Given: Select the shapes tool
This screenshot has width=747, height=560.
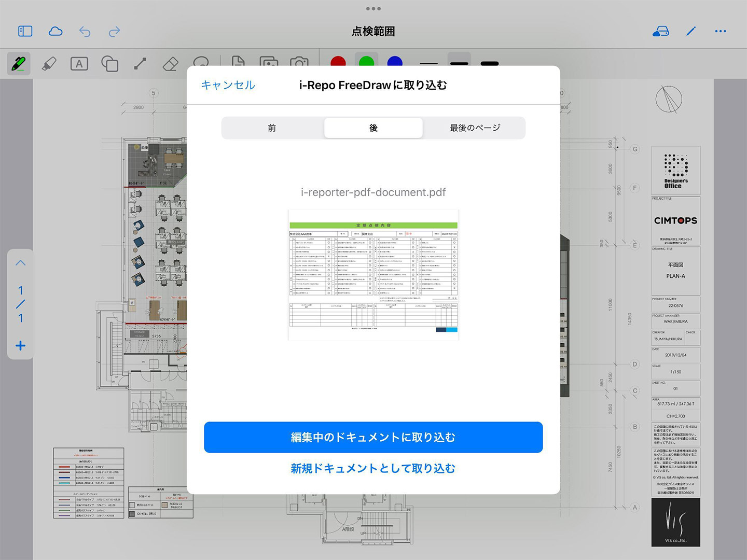Looking at the screenshot, I should 109,64.
